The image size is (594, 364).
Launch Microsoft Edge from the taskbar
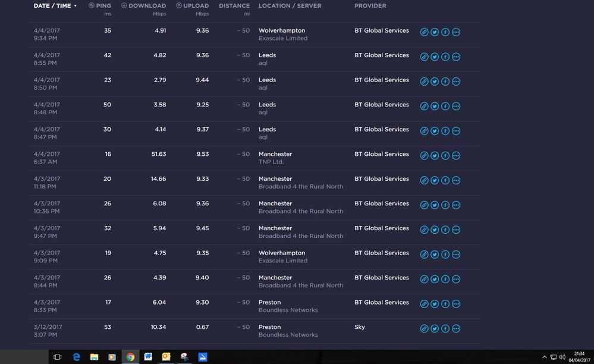76,357
